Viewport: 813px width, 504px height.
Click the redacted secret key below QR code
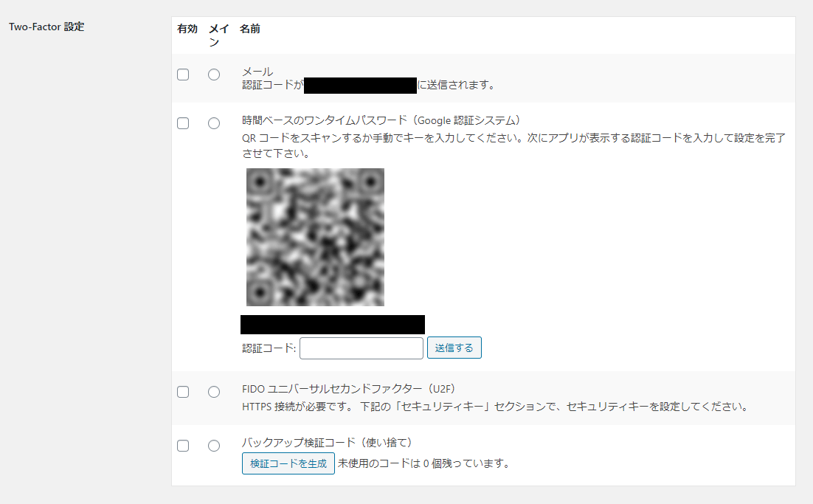[333, 325]
